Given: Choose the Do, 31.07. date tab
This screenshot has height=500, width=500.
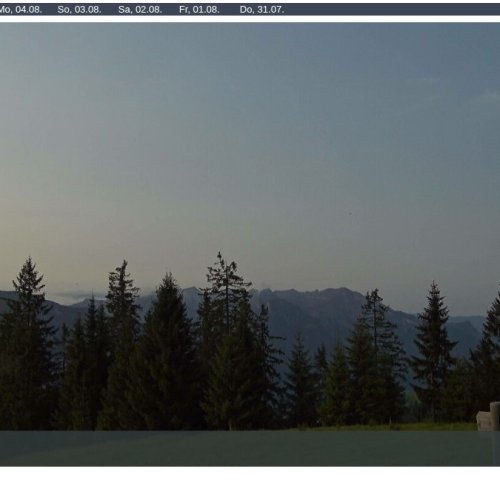Looking at the screenshot, I should [x=262, y=10].
